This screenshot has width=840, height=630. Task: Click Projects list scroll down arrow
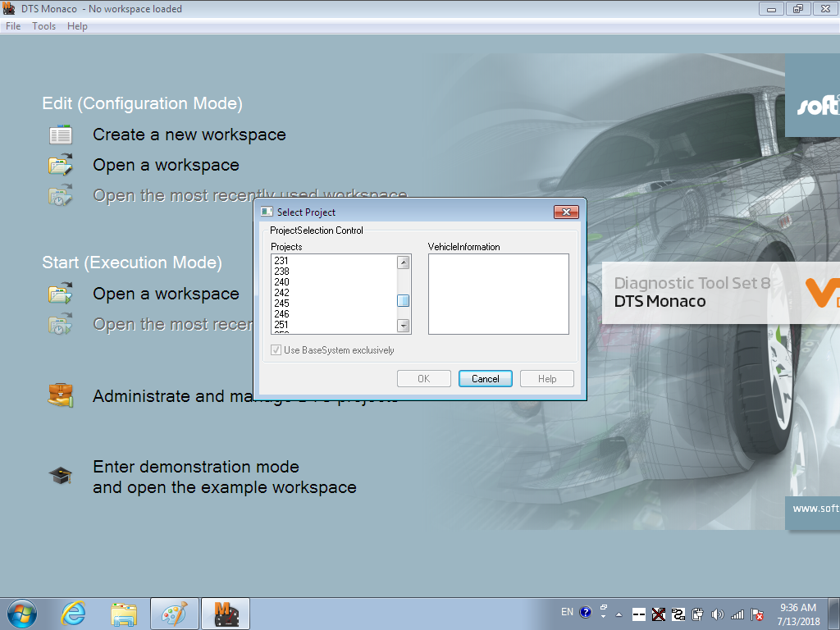pos(404,326)
